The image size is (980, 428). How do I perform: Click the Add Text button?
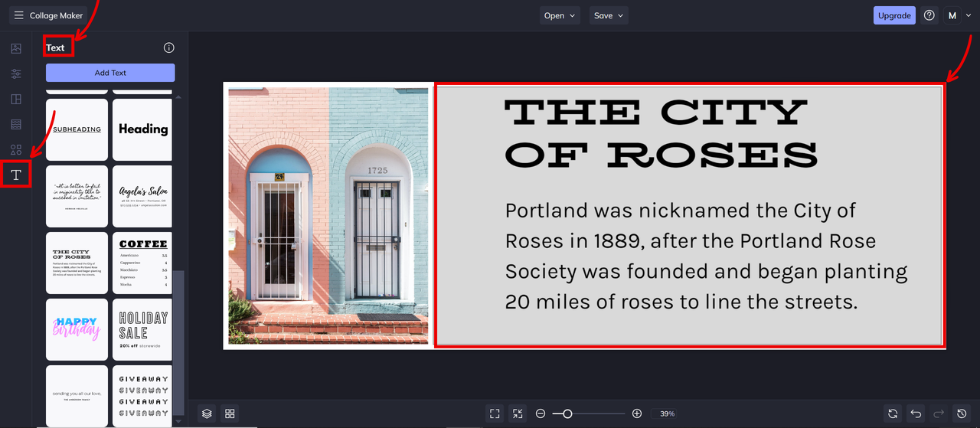point(110,73)
